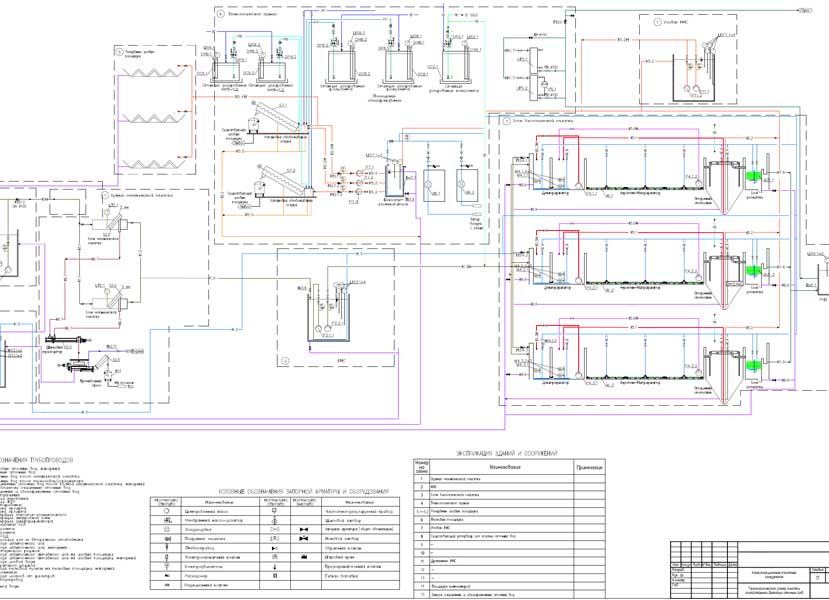Select the middle green sludge unit block

[754, 271]
